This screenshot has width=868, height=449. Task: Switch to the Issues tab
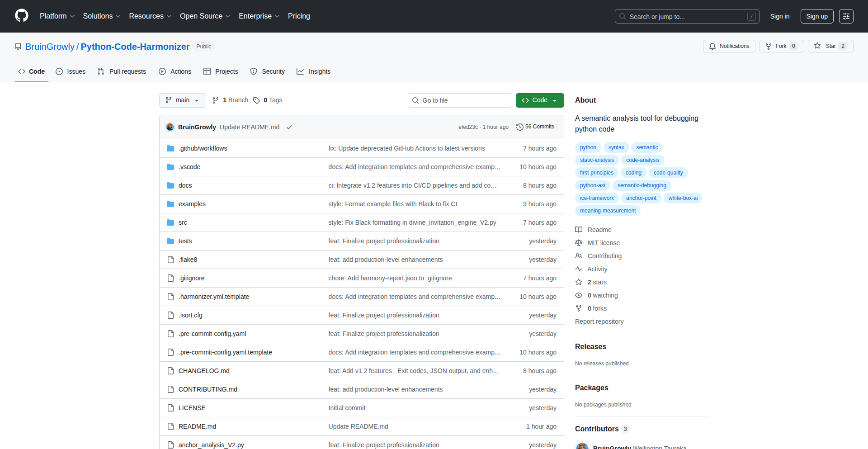pos(71,71)
